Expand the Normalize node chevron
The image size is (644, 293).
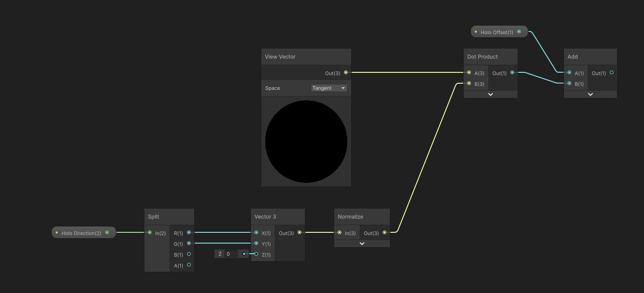click(x=362, y=243)
